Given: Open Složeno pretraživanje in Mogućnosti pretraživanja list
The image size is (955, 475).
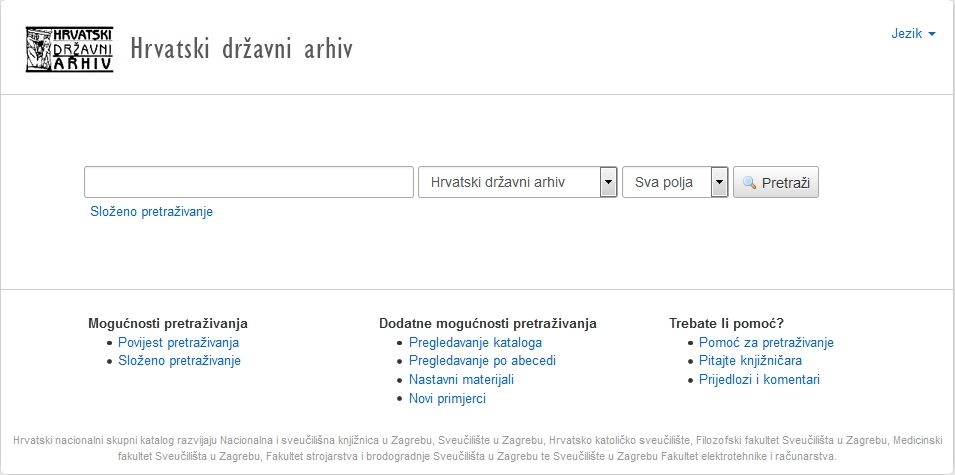Looking at the screenshot, I should [180, 361].
